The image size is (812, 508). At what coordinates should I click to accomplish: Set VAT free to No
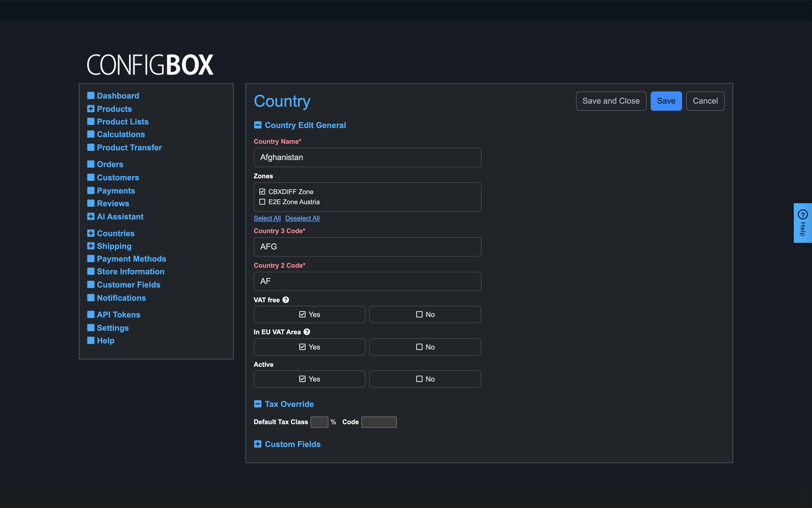pos(425,314)
